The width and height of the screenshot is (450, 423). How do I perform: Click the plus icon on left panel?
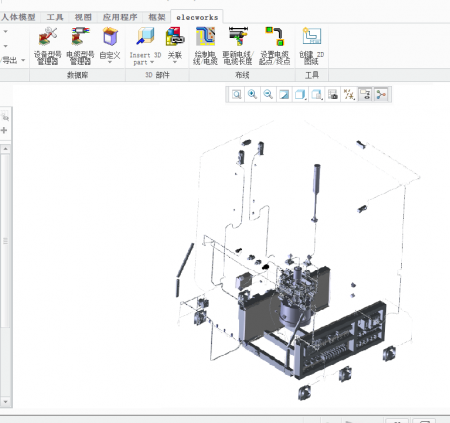[4, 130]
